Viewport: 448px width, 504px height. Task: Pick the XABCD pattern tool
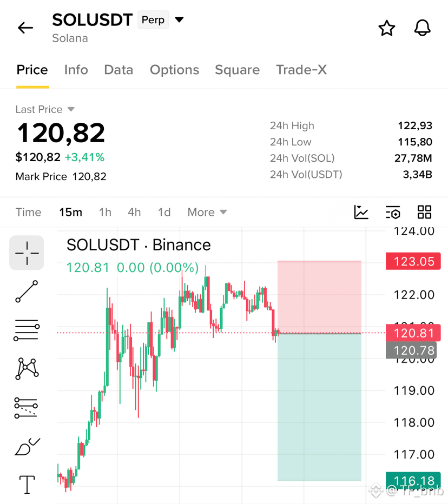pos(27,368)
